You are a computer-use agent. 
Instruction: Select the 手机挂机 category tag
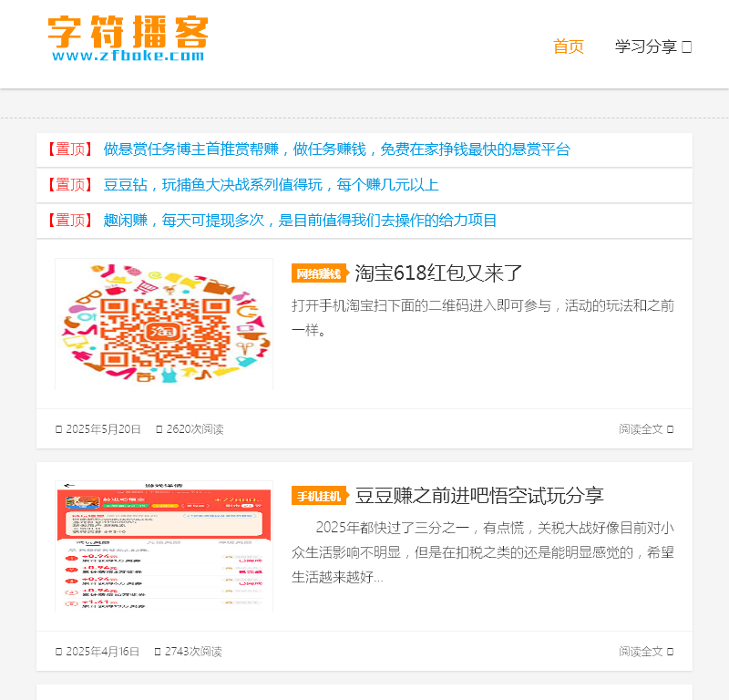pos(318,496)
